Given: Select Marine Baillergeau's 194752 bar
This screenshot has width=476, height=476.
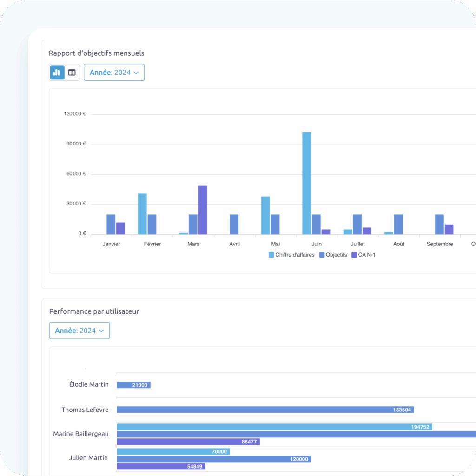Looking at the screenshot, I should (274, 427).
